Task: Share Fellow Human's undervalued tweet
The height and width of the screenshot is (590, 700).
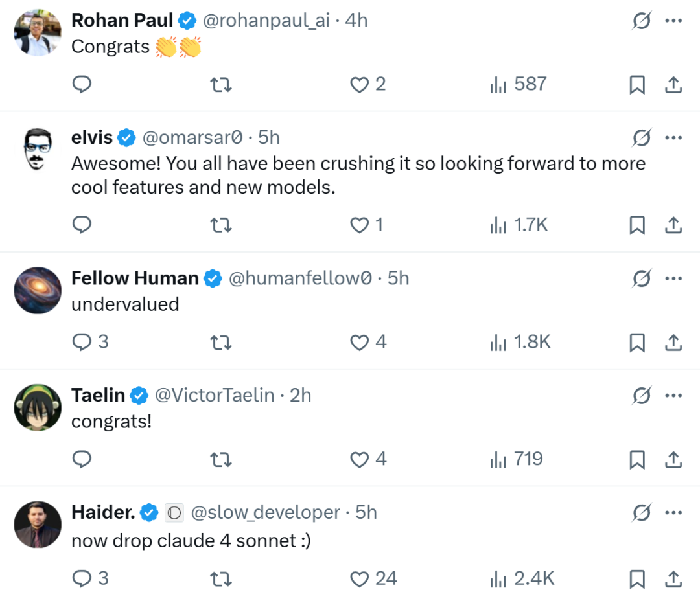Action: pos(673,343)
